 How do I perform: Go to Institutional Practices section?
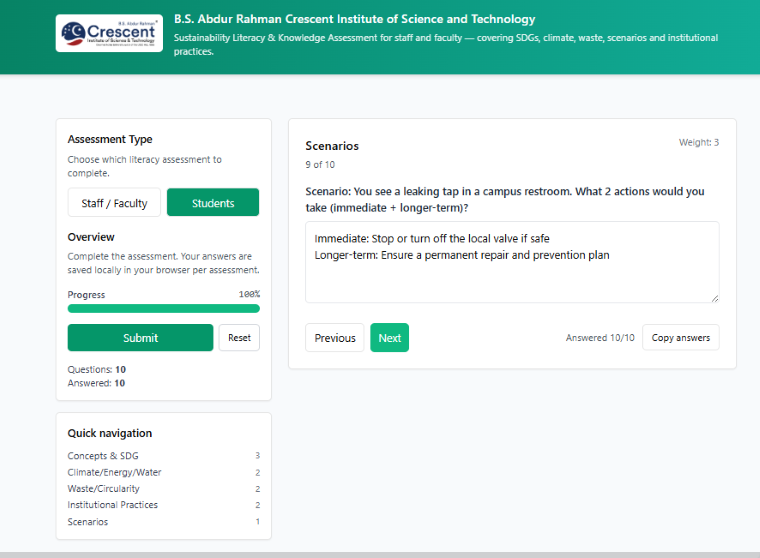(x=112, y=505)
